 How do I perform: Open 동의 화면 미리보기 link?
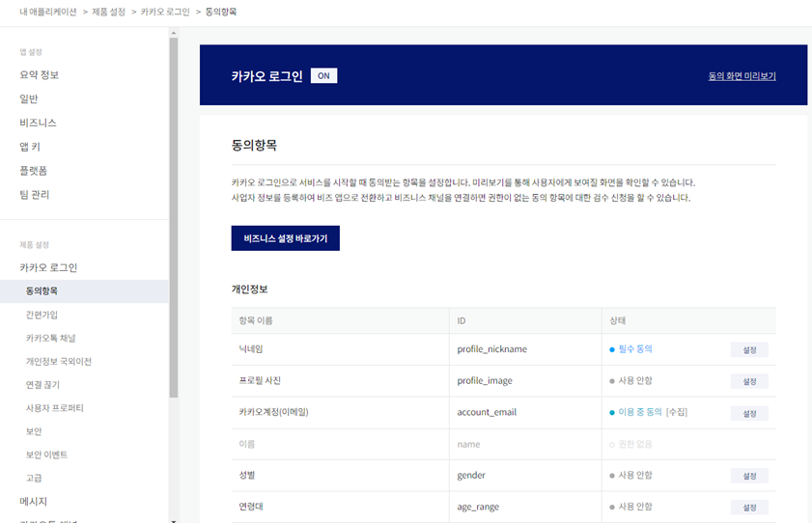tap(742, 76)
